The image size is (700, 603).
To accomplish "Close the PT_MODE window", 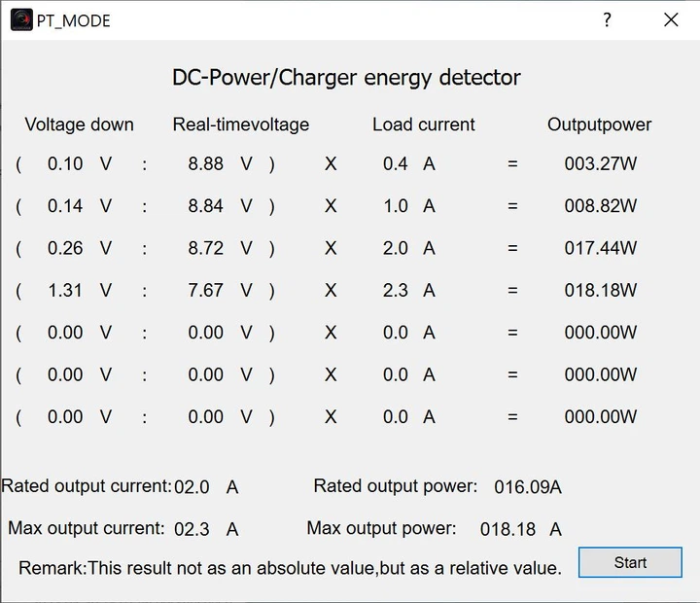I will [x=671, y=20].
